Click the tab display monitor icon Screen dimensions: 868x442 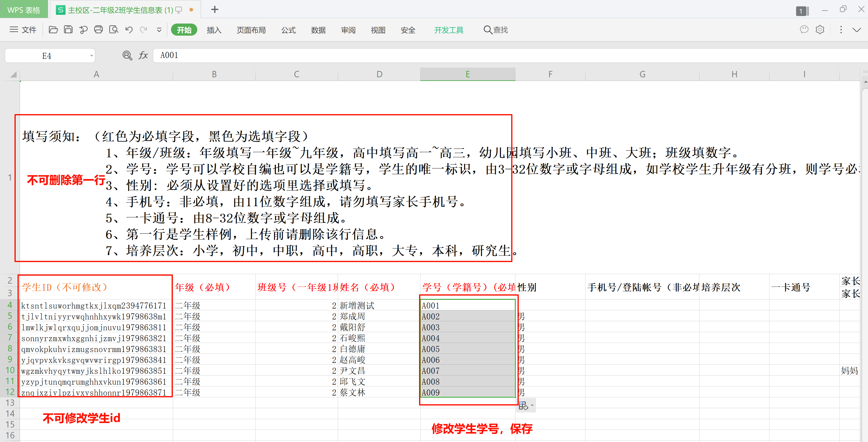click(179, 10)
